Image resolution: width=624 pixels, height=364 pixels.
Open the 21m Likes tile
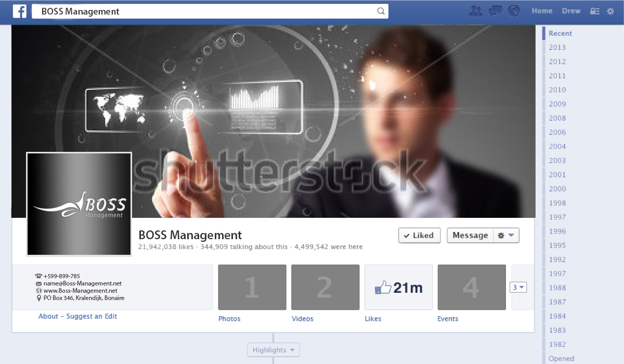399,287
